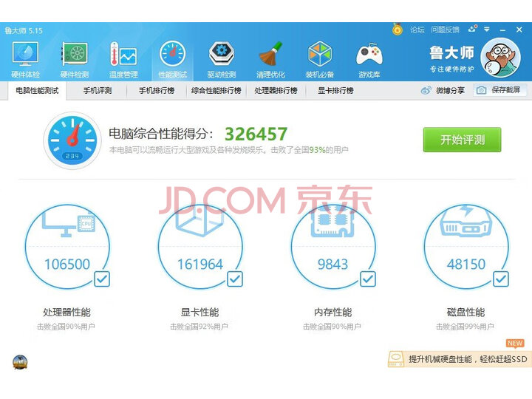Click the graphics card cube icon

pyautogui.click(x=199, y=220)
